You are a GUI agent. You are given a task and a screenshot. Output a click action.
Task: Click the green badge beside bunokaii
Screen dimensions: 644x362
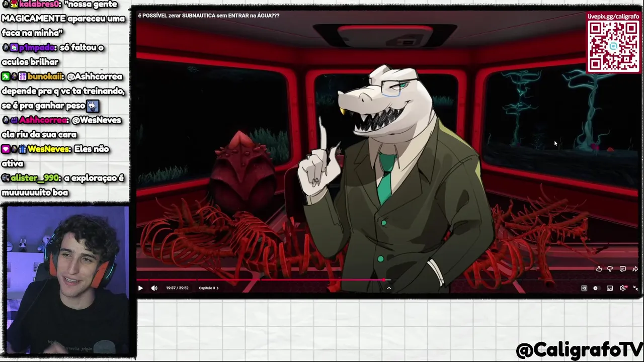tap(6, 76)
